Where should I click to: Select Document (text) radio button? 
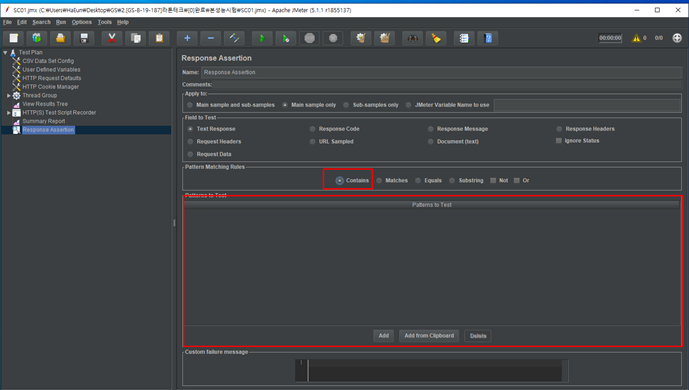(x=431, y=141)
